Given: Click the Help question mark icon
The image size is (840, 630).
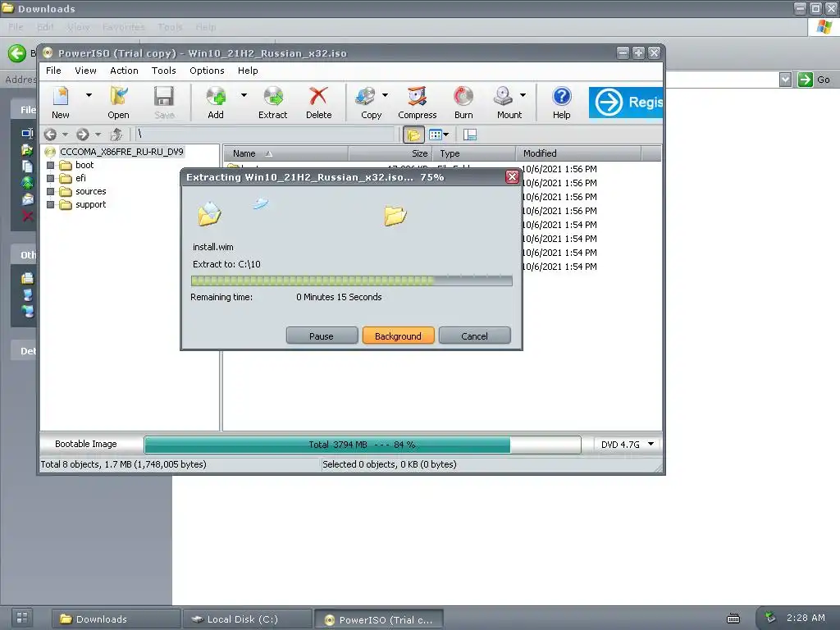Looking at the screenshot, I should (x=561, y=97).
